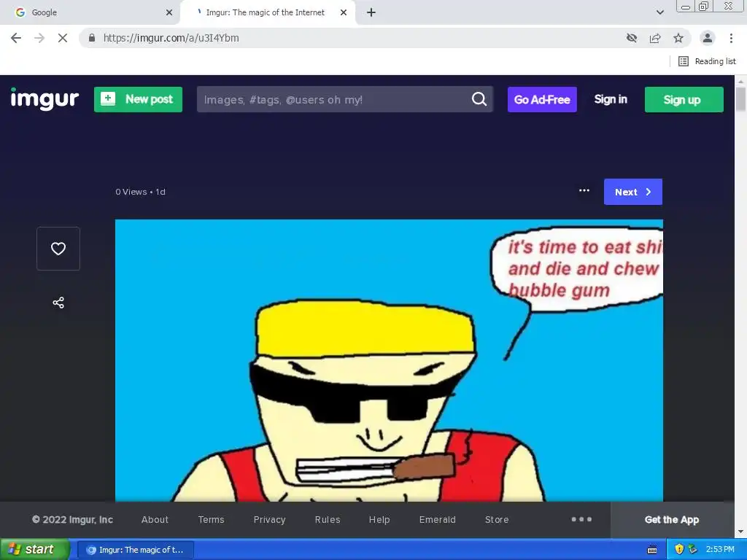The width and height of the screenshot is (747, 560).
Task: Favorite the post with heart icon
Action: pyautogui.click(x=58, y=249)
